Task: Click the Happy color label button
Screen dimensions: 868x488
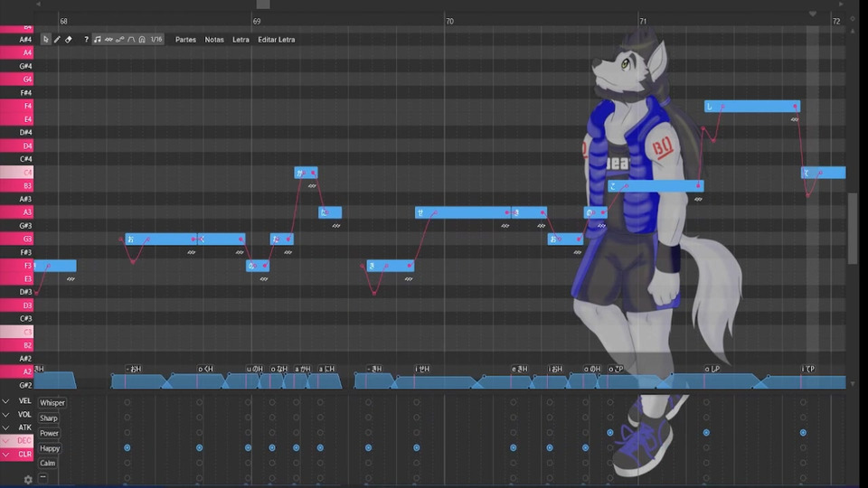Action: click(x=50, y=448)
